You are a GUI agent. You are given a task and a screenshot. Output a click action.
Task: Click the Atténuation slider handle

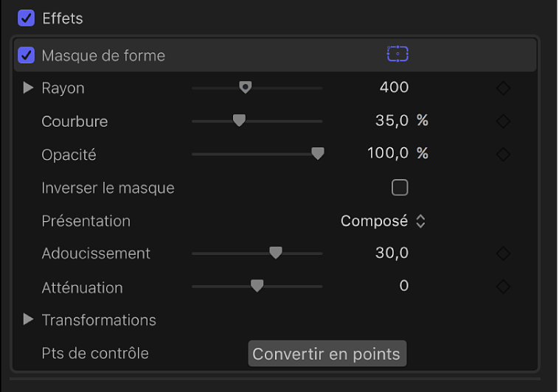click(257, 286)
